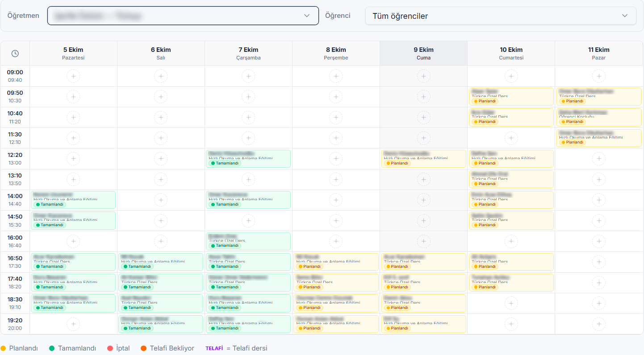The height and width of the screenshot is (355, 644).
Task: Add a lesson on 7 Ekim at 10:40
Action: (248, 117)
